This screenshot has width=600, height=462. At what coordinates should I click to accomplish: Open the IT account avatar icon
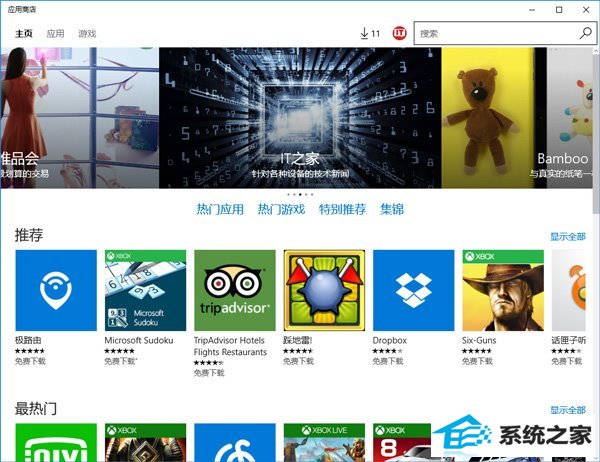point(399,33)
